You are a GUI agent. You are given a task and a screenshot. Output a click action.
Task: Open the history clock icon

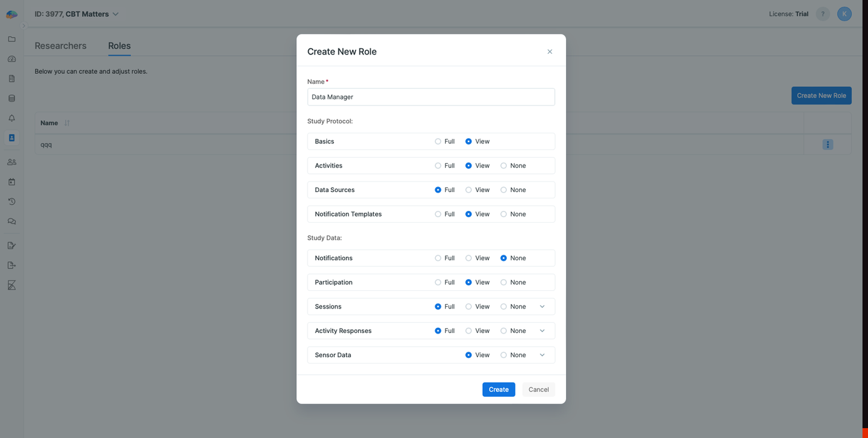point(11,201)
